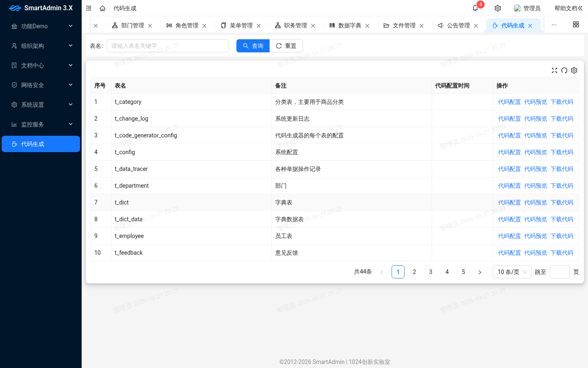
Task: Expand the 组织架构 sidebar menu
Action: click(41, 46)
